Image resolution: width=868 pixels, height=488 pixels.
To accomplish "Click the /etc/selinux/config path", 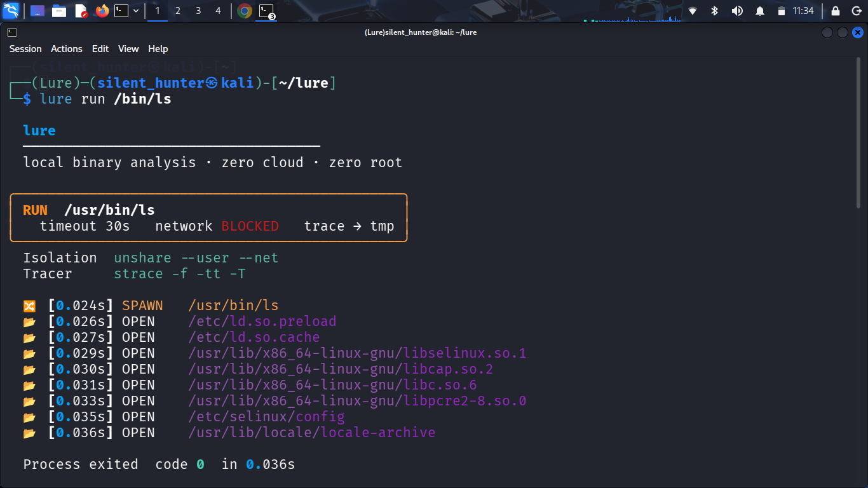I will click(266, 417).
